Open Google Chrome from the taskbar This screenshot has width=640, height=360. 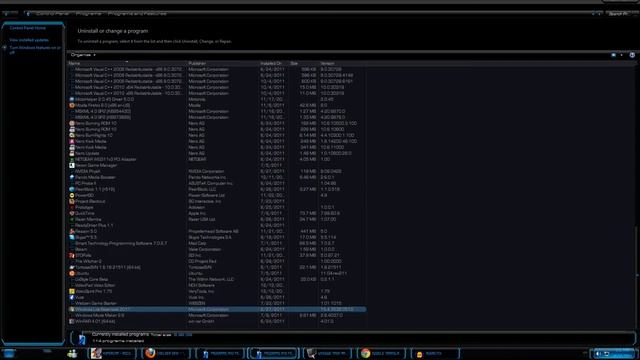click(x=382, y=353)
